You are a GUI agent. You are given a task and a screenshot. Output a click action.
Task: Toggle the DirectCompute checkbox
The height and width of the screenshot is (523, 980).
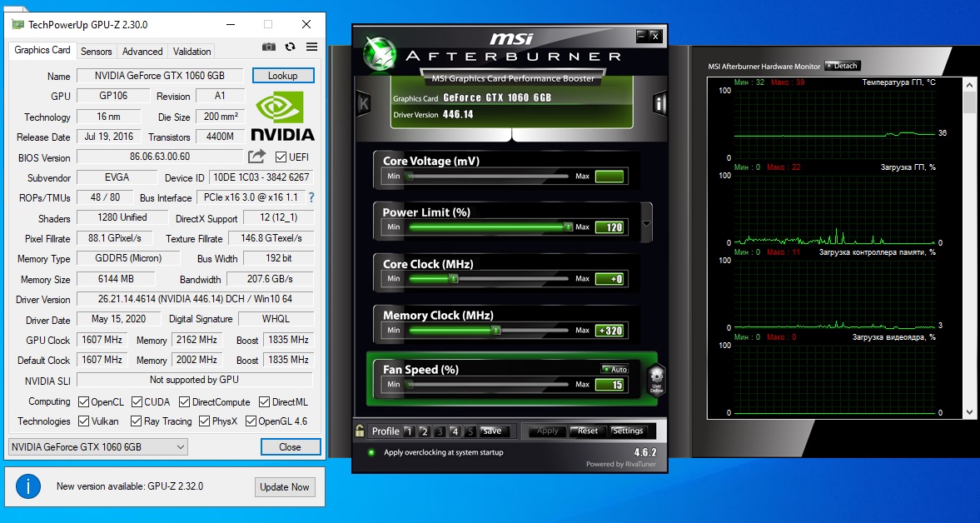184,401
